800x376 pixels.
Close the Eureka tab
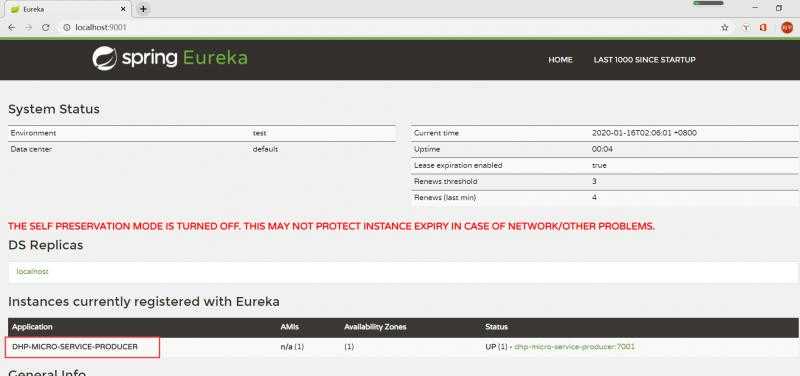click(124, 9)
